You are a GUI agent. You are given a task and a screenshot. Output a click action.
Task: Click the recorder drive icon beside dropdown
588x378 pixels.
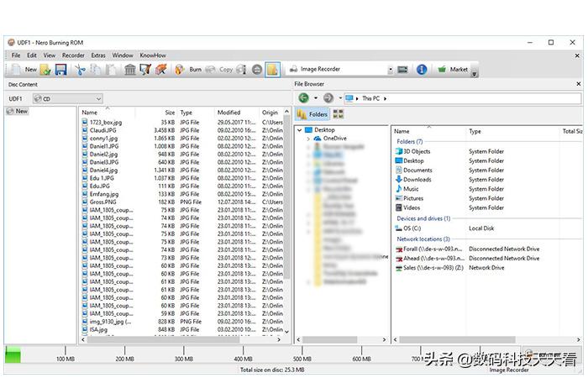click(x=402, y=70)
